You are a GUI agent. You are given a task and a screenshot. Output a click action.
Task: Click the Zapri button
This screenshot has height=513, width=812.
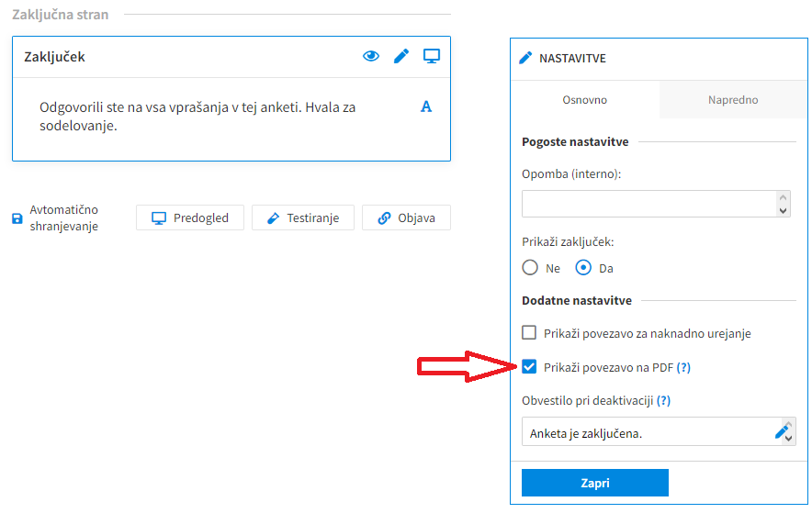pos(595,483)
